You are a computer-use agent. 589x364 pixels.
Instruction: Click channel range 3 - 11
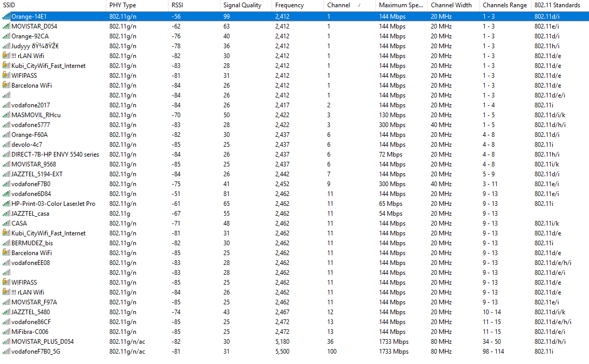[x=490, y=184]
